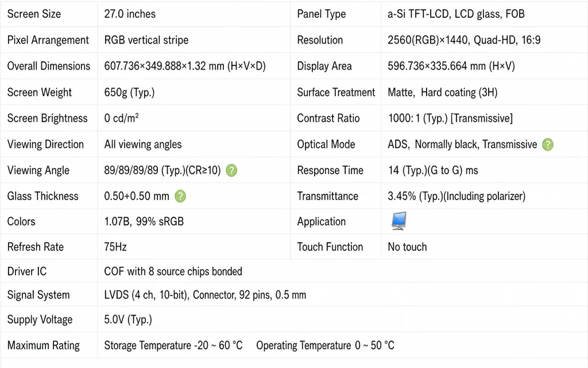Select the '2560(RGB)×1440, Quad-HD, 16:9' resolution
This screenshot has height=368, width=588.
pyautogui.click(x=464, y=40)
